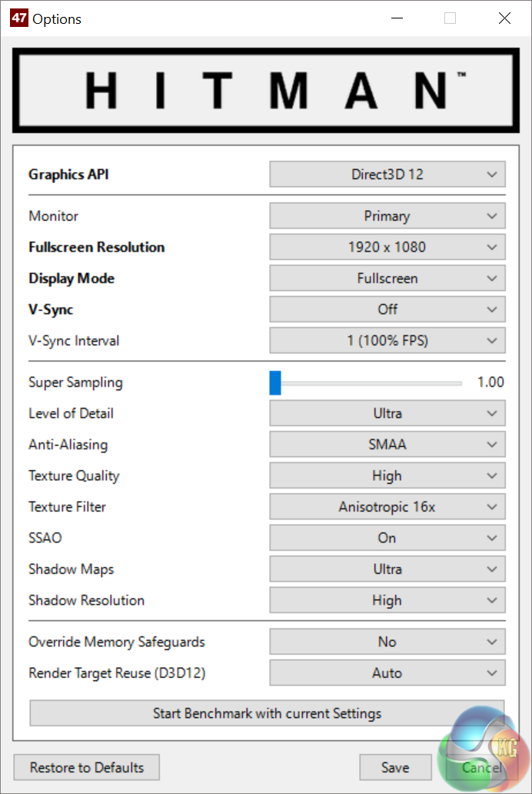Open the Display Mode combo box
Viewport: 532px width, 794px height.
[387, 279]
